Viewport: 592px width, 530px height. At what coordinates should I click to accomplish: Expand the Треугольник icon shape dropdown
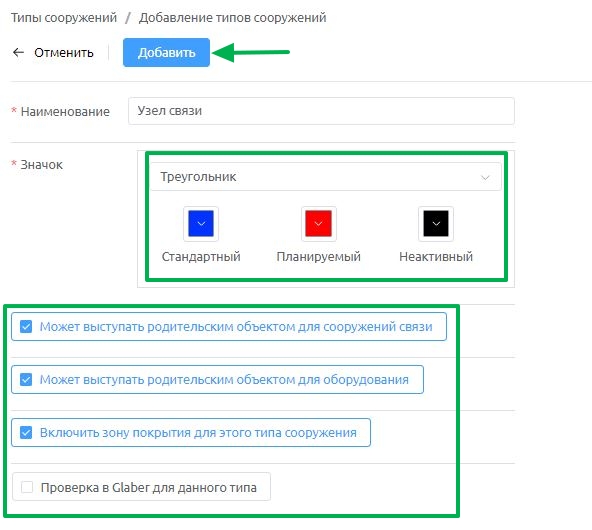pyautogui.click(x=325, y=177)
